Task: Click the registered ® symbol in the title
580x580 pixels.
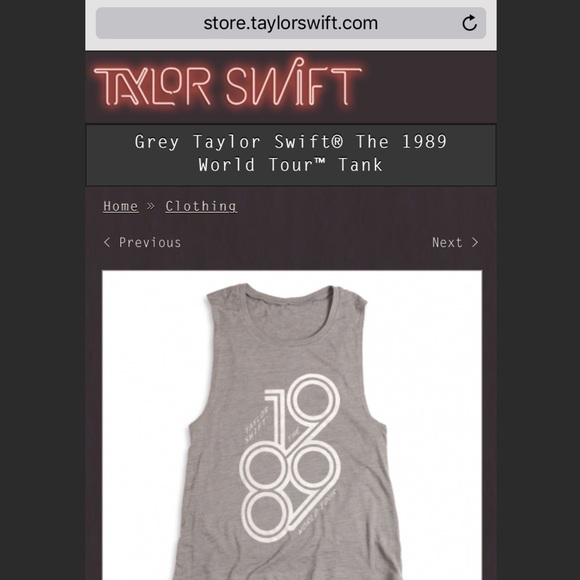Action: 338,141
